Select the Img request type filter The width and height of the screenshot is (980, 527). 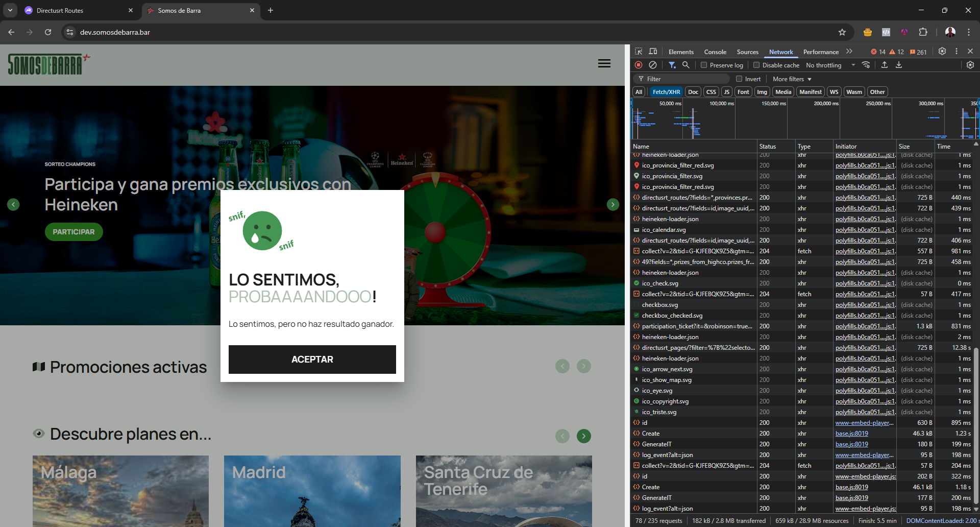pyautogui.click(x=762, y=92)
